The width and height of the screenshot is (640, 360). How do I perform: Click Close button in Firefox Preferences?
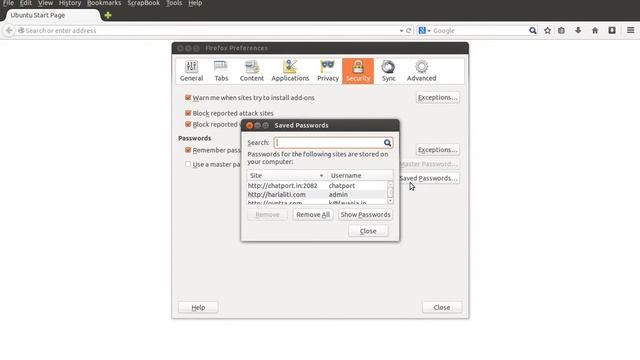tap(442, 307)
